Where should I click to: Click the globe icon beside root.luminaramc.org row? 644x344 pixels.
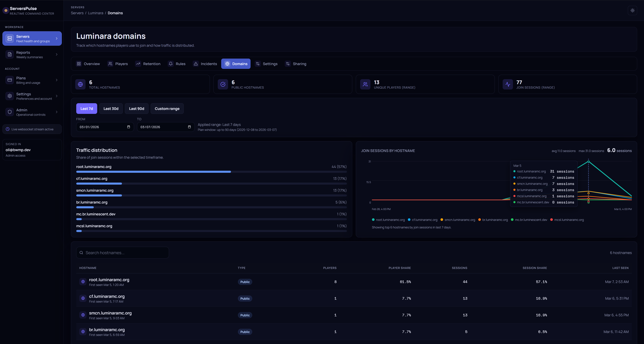coord(83,282)
